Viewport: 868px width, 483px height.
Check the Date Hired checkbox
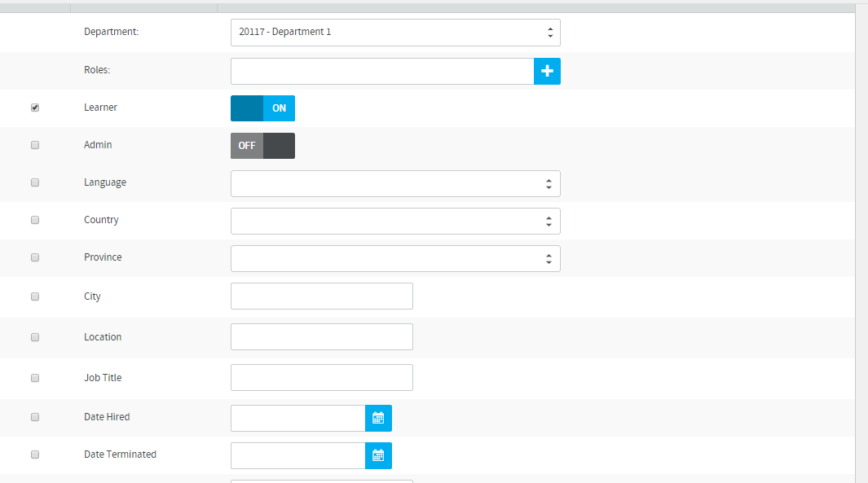click(35, 417)
